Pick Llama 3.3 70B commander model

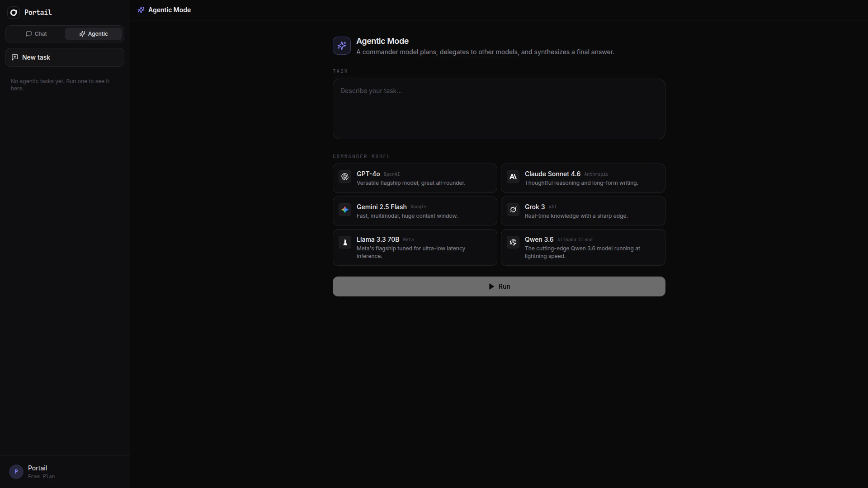(415, 248)
